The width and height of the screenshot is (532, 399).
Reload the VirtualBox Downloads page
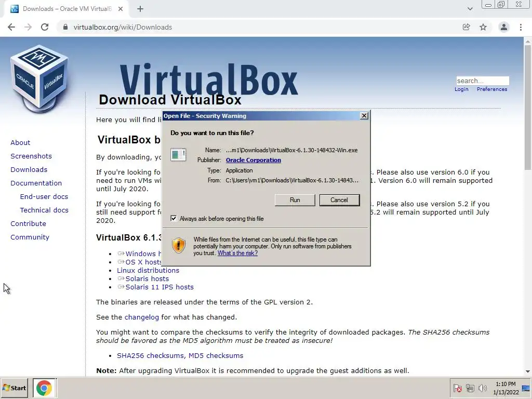[45, 27]
